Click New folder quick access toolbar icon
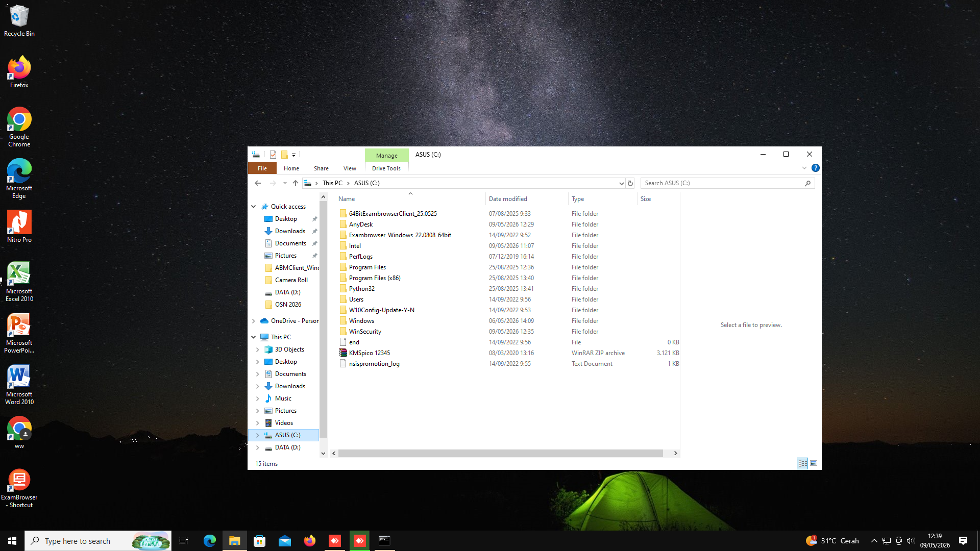This screenshot has width=980, height=551. pyautogui.click(x=284, y=155)
